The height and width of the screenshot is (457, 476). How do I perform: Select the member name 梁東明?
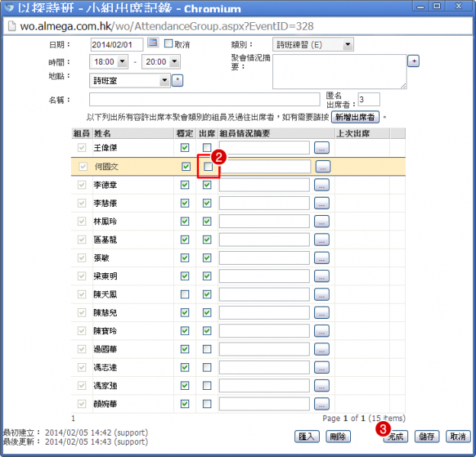tap(105, 276)
